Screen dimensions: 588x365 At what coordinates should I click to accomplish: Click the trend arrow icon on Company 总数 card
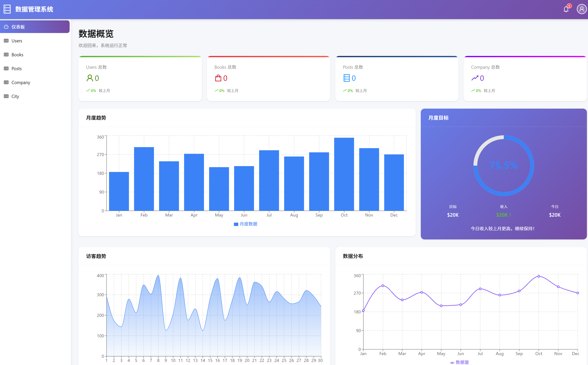coord(475,78)
